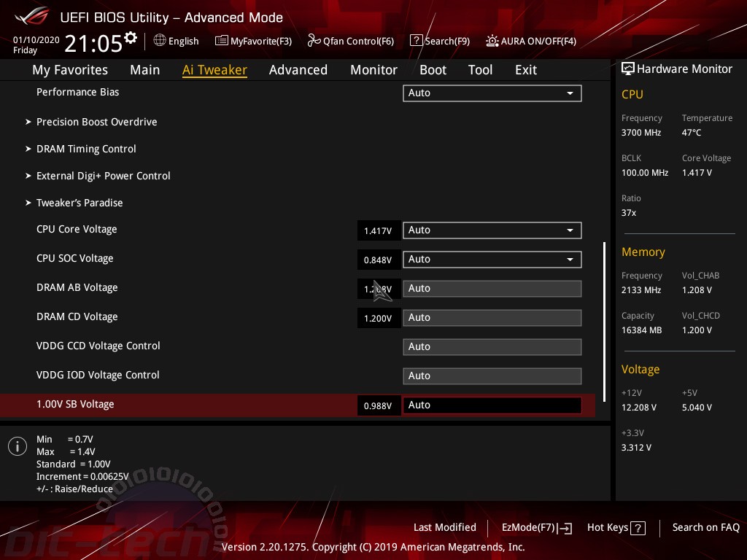Click the Hot Keys question mark icon
Viewport: 747px width, 560px height.
[638, 528]
